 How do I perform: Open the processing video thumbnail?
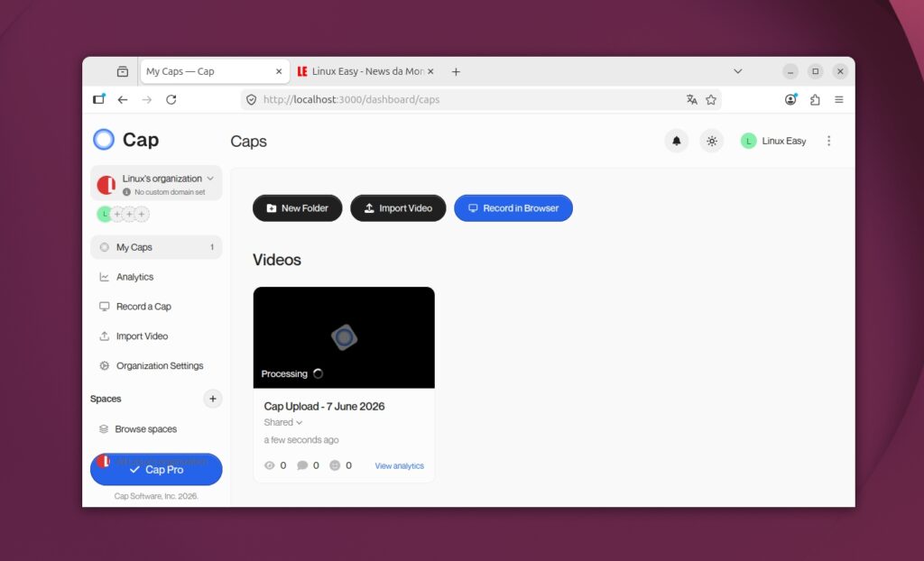coord(344,337)
